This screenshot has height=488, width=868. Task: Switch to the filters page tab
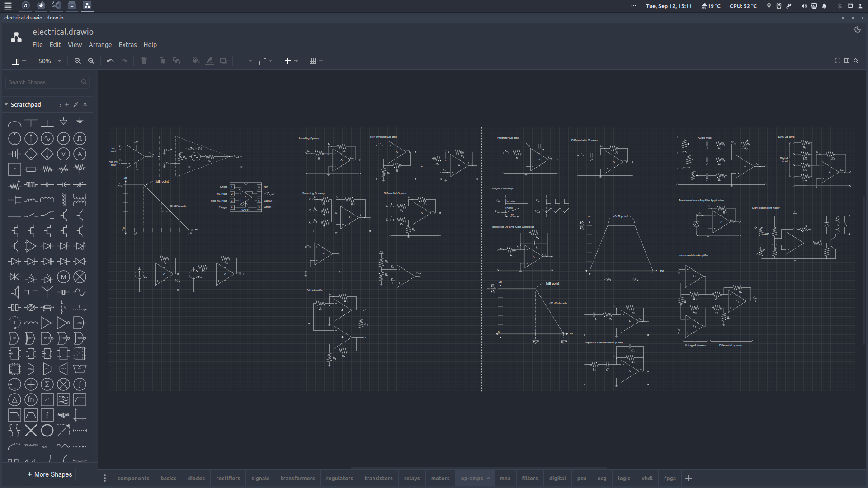(530, 479)
